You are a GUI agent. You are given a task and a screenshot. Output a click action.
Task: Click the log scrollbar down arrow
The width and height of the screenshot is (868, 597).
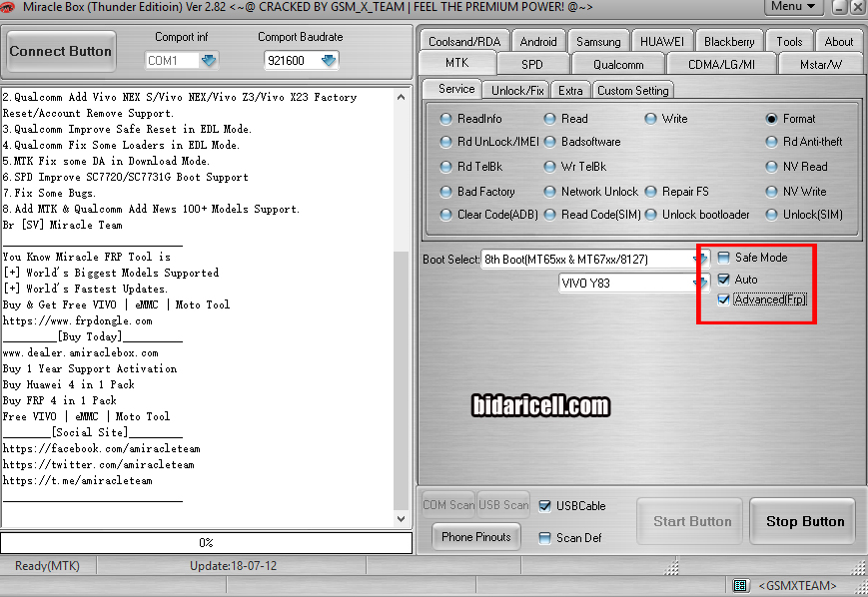(402, 519)
